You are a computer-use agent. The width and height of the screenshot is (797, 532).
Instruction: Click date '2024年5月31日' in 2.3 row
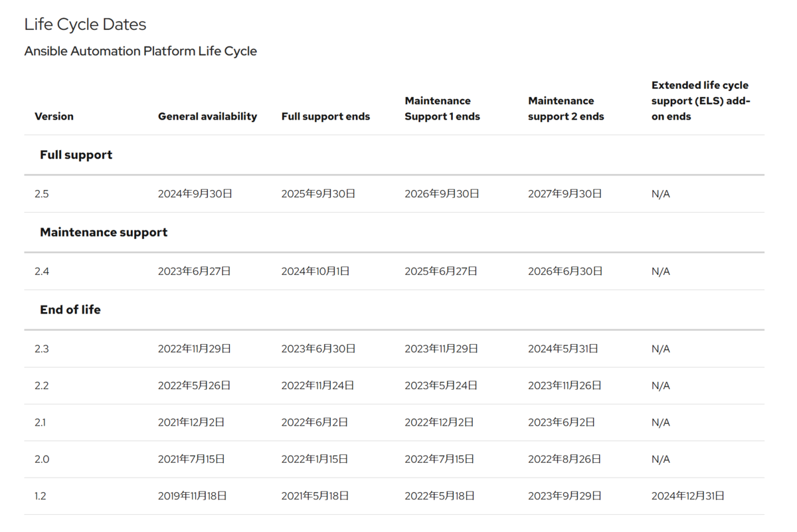[x=563, y=349]
